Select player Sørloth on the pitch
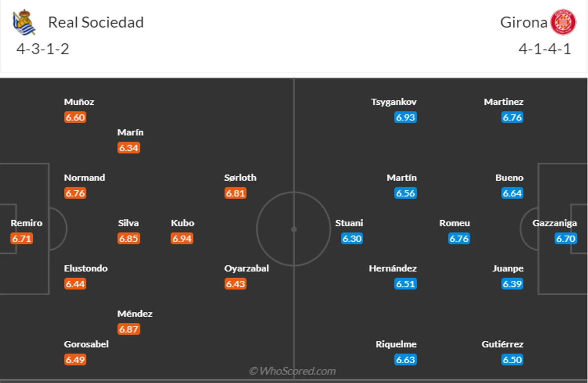The height and width of the screenshot is (383, 588). (x=240, y=178)
